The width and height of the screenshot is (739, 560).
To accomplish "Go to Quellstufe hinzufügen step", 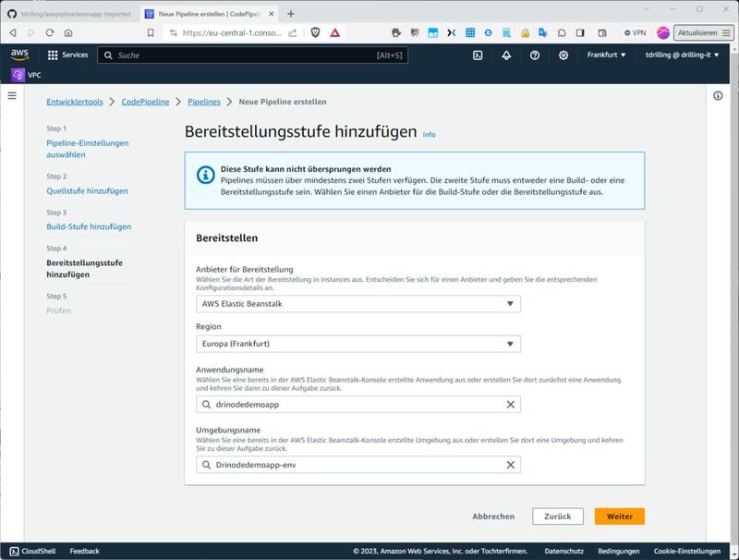I will (x=87, y=191).
